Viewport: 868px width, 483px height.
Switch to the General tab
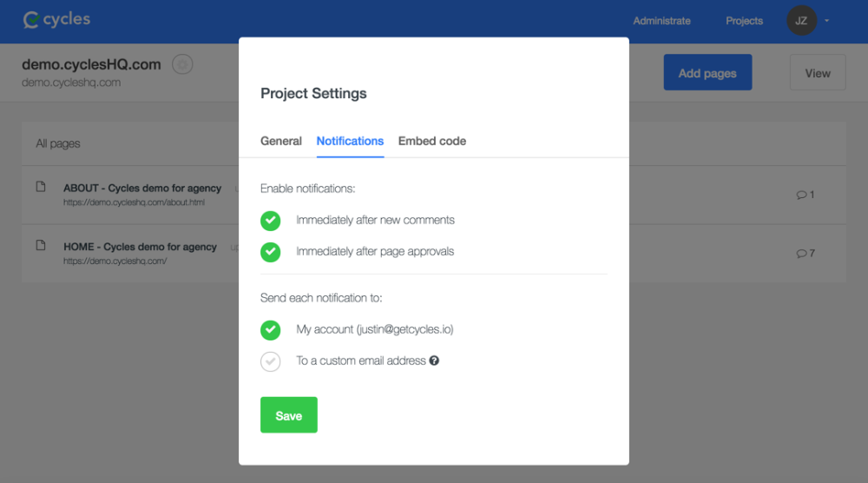pyautogui.click(x=281, y=142)
